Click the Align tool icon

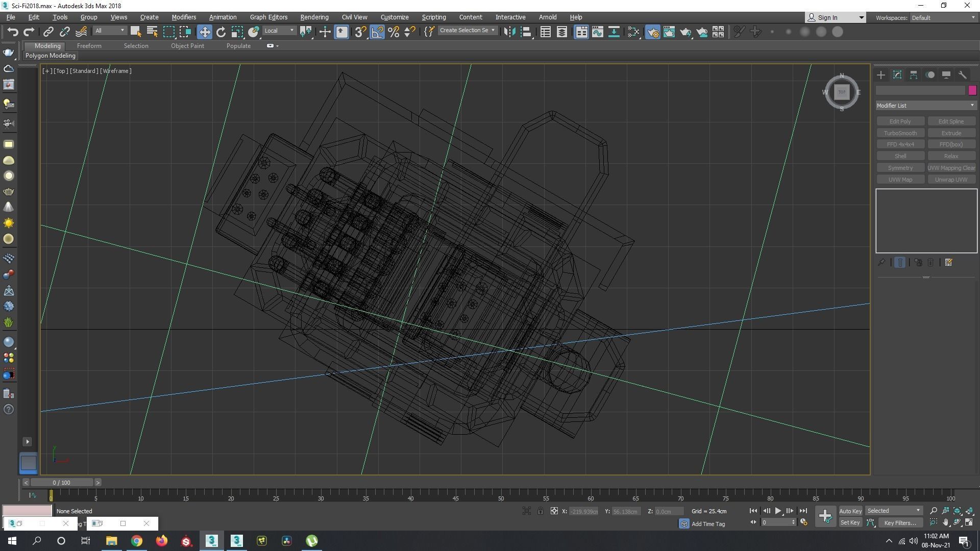point(526,32)
